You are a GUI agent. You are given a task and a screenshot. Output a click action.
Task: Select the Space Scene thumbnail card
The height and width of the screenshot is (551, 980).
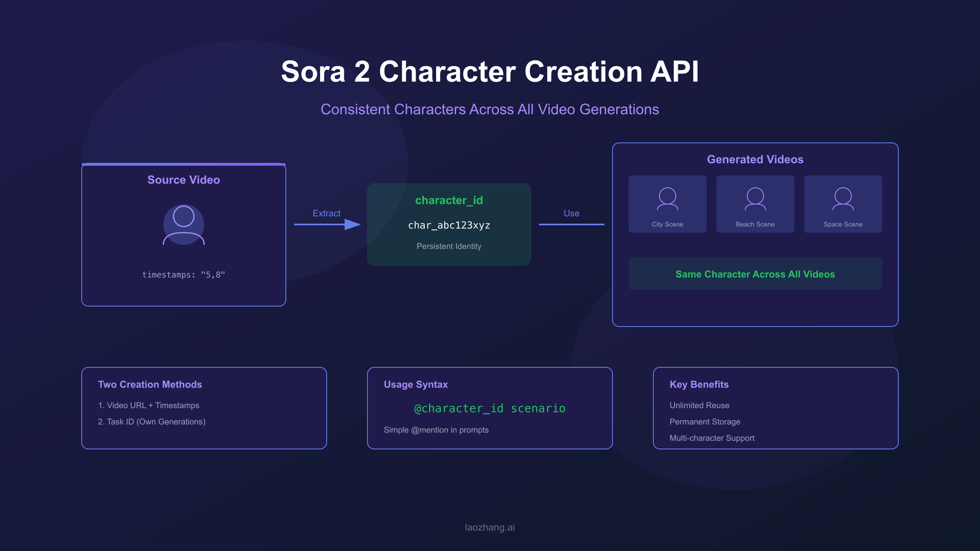point(842,204)
